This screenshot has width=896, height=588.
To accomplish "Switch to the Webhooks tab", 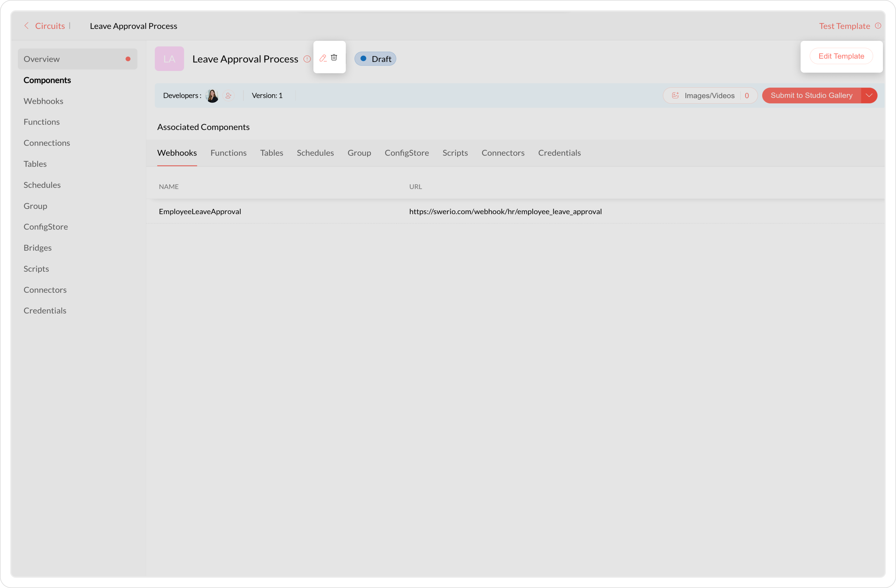I will [x=177, y=153].
